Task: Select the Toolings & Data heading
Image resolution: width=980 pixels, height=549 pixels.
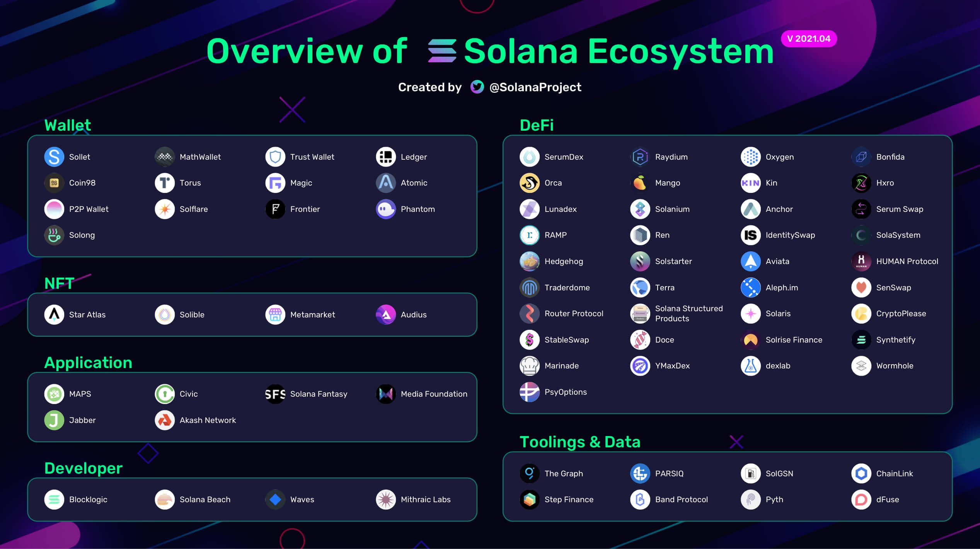Action: tap(580, 442)
